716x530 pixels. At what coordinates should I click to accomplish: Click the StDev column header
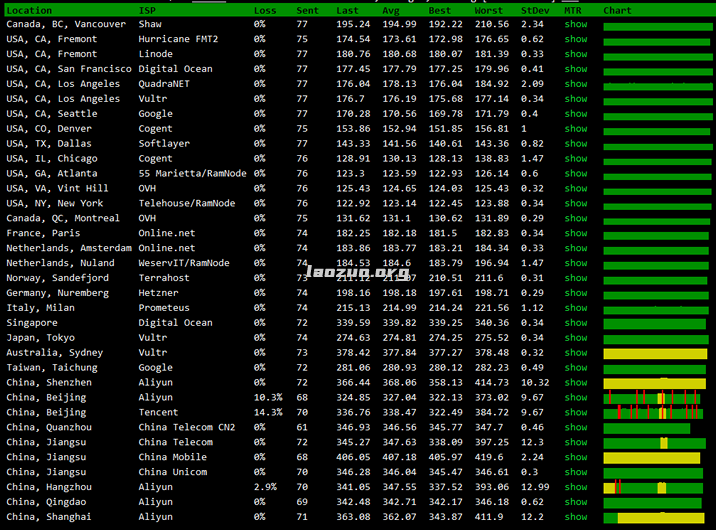(535, 10)
